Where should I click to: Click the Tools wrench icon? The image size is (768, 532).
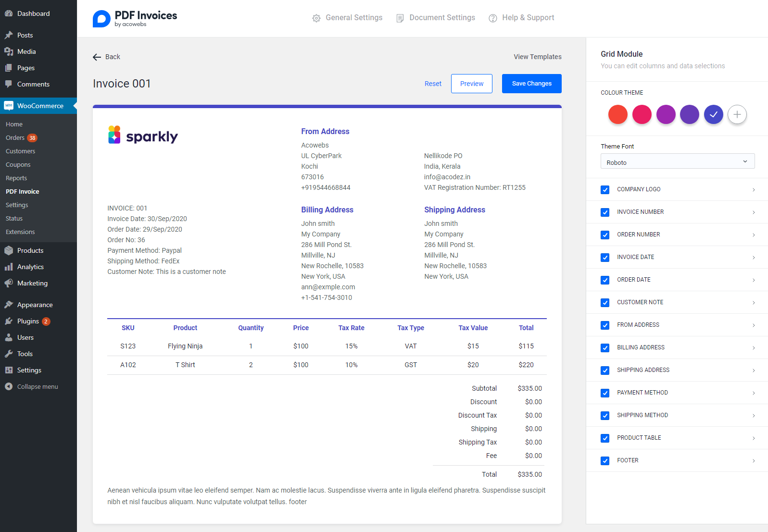pos(9,354)
